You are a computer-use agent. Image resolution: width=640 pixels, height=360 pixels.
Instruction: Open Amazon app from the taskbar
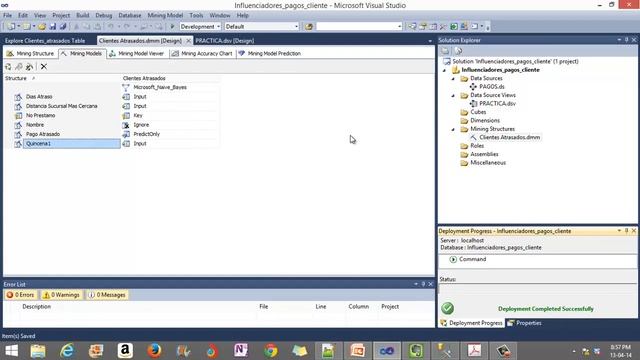coord(125,351)
